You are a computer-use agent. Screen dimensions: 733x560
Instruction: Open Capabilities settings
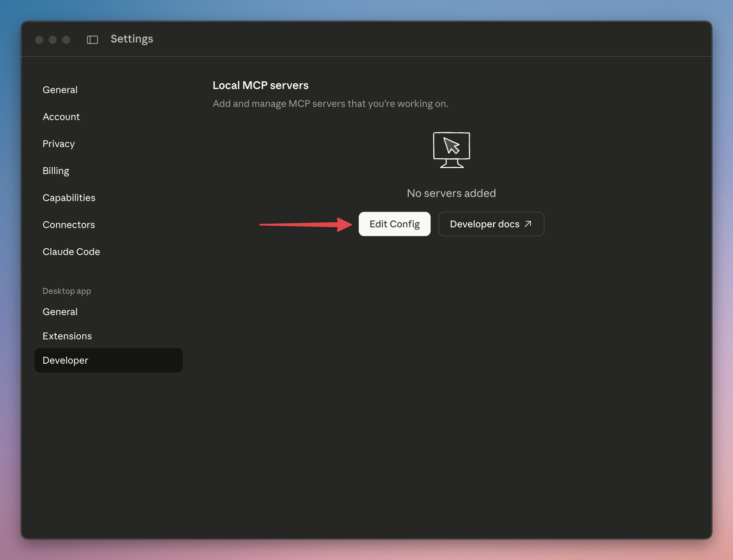tap(69, 198)
